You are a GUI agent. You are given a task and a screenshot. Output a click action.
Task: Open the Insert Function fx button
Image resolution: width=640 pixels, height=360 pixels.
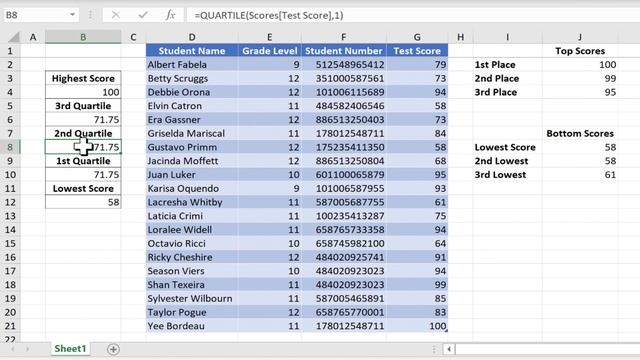(170, 15)
